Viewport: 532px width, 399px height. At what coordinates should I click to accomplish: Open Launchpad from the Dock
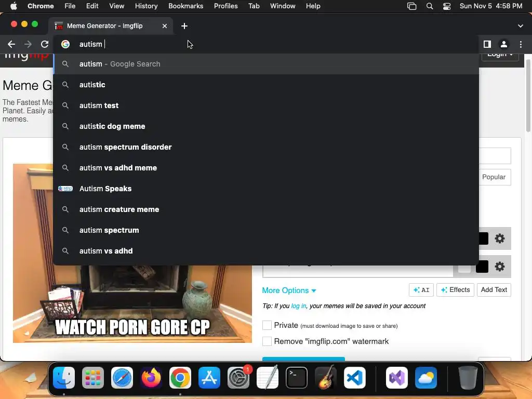(x=93, y=378)
